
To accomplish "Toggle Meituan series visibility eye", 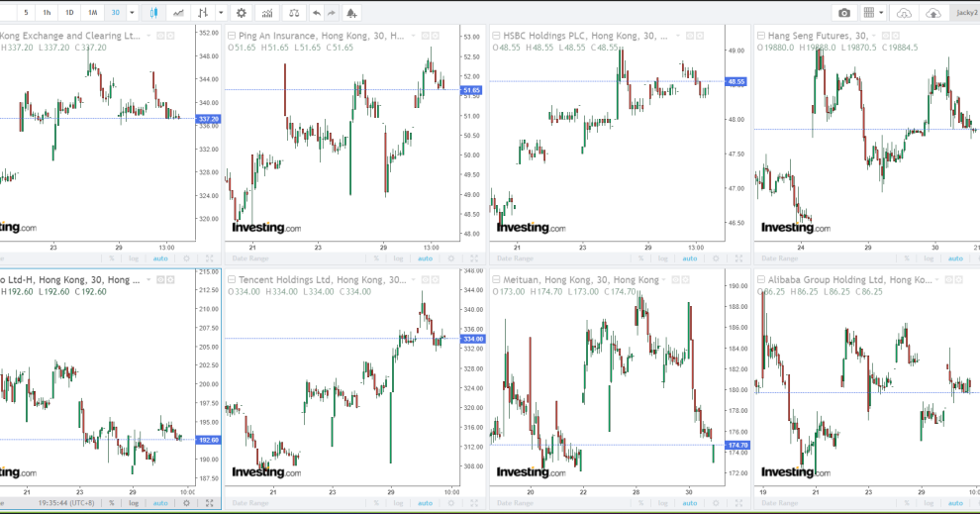I will [675, 279].
